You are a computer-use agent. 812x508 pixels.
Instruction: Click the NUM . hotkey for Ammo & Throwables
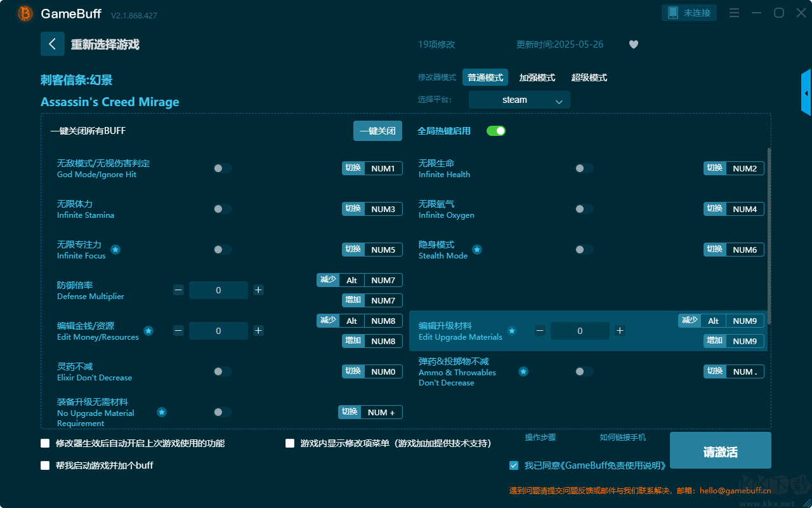point(745,371)
